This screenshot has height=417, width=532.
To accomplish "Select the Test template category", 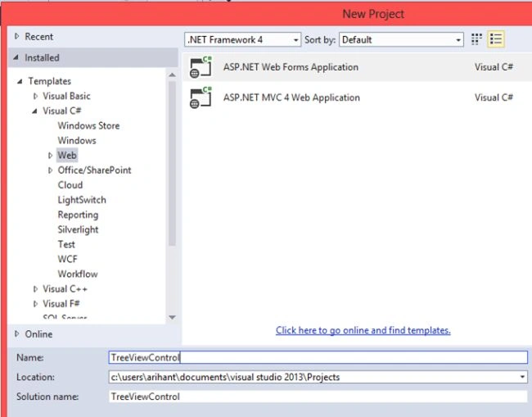I will [66, 244].
